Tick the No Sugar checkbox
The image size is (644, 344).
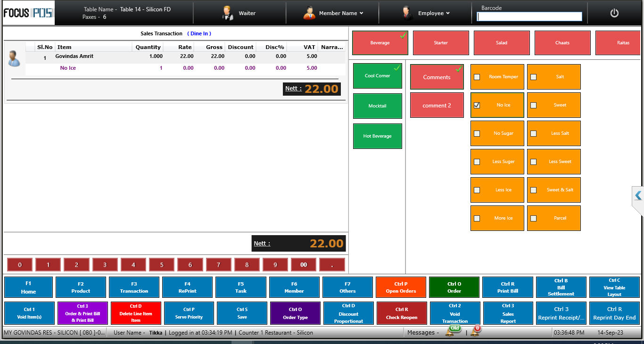pyautogui.click(x=477, y=133)
